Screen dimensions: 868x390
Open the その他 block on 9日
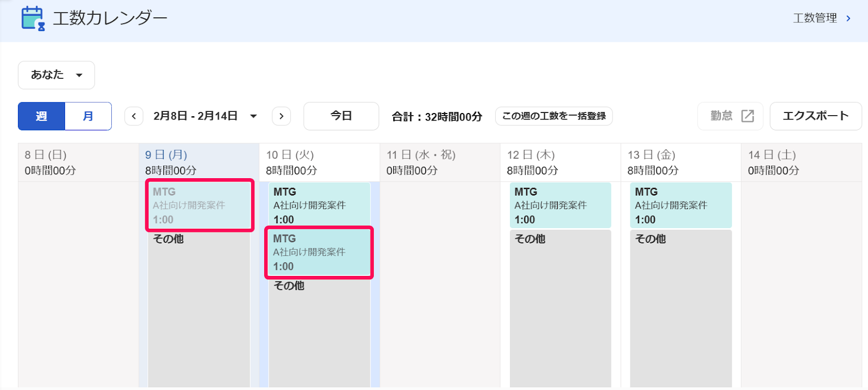coord(199,309)
